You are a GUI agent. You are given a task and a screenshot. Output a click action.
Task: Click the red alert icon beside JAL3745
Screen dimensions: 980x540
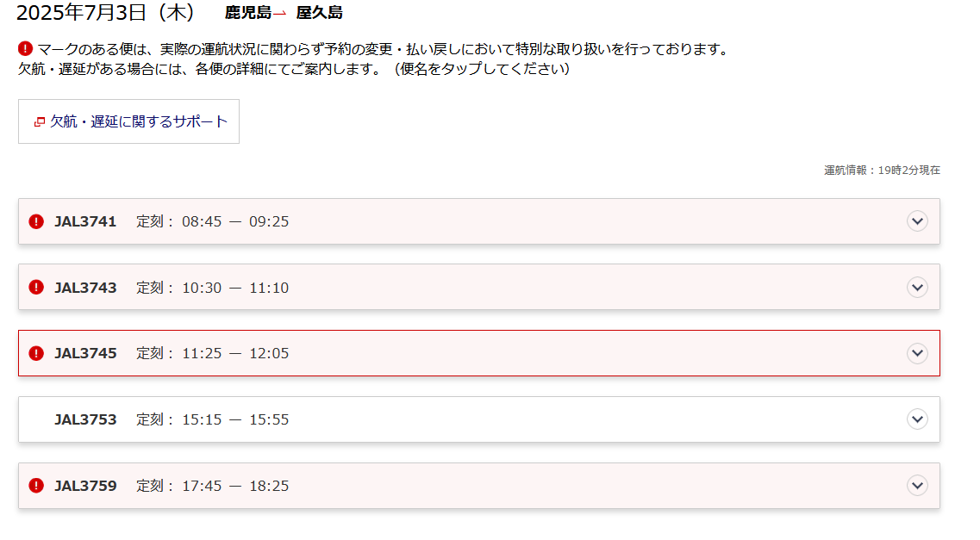36,353
